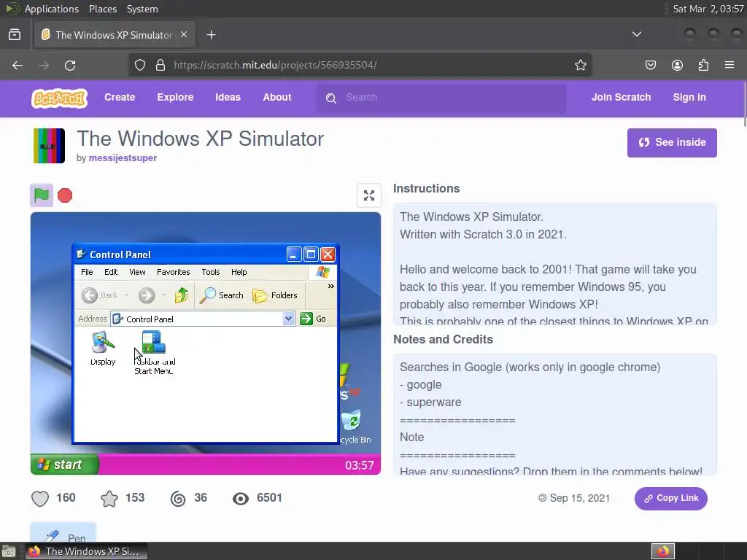Click the Pen extension chip
This screenshot has width=747, height=560.
tap(63, 532)
